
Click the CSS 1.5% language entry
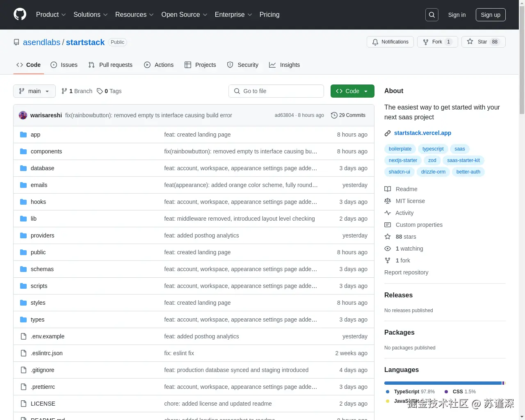tap(460, 392)
